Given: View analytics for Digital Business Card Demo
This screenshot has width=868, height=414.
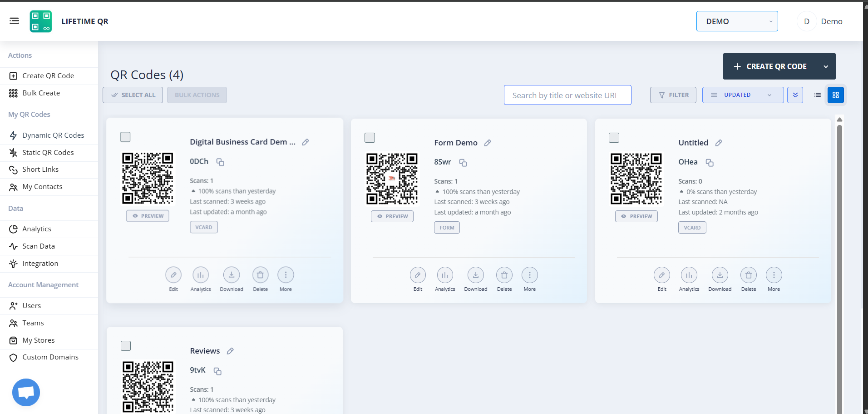Looking at the screenshot, I should coord(201,275).
